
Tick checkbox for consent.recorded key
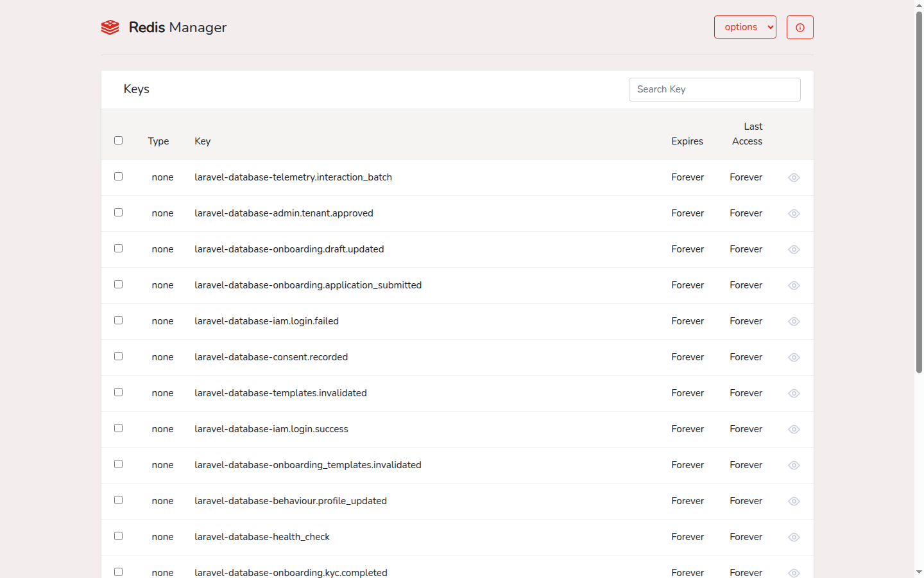tap(118, 356)
